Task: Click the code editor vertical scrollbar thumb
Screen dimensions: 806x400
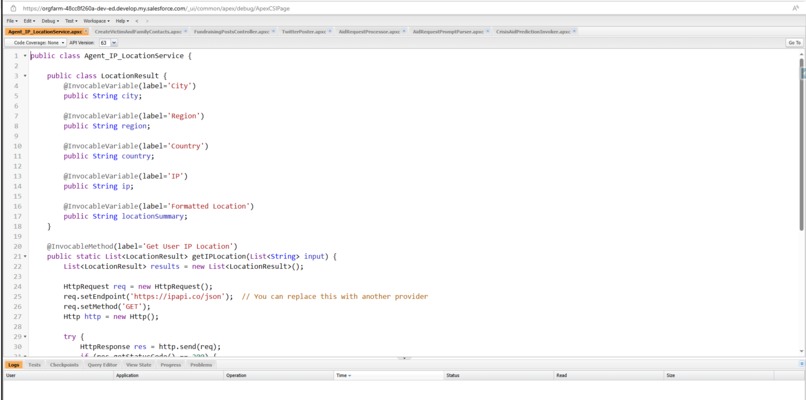Action: 801,144
